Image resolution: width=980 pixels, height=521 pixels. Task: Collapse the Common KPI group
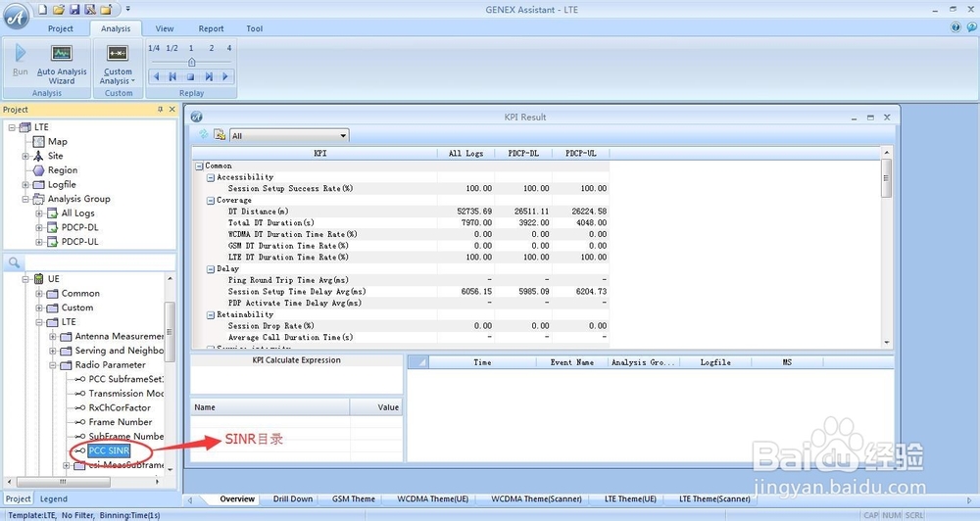pyautogui.click(x=199, y=166)
